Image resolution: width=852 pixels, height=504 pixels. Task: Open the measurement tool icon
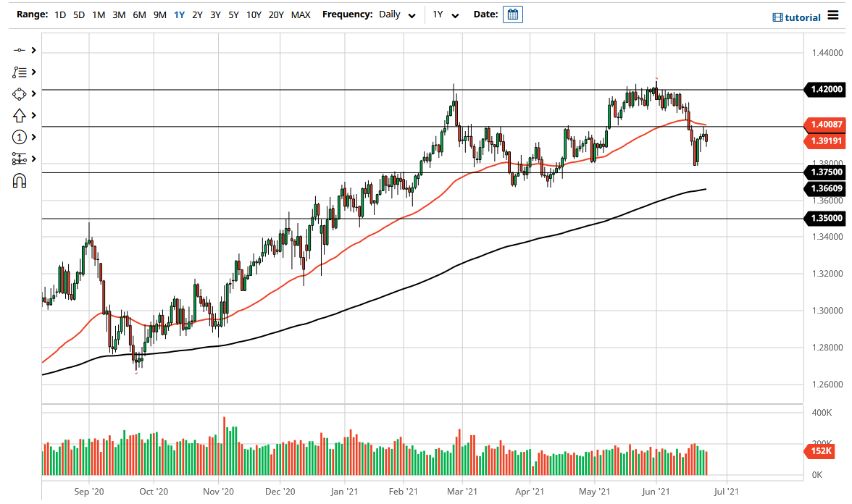click(x=20, y=159)
